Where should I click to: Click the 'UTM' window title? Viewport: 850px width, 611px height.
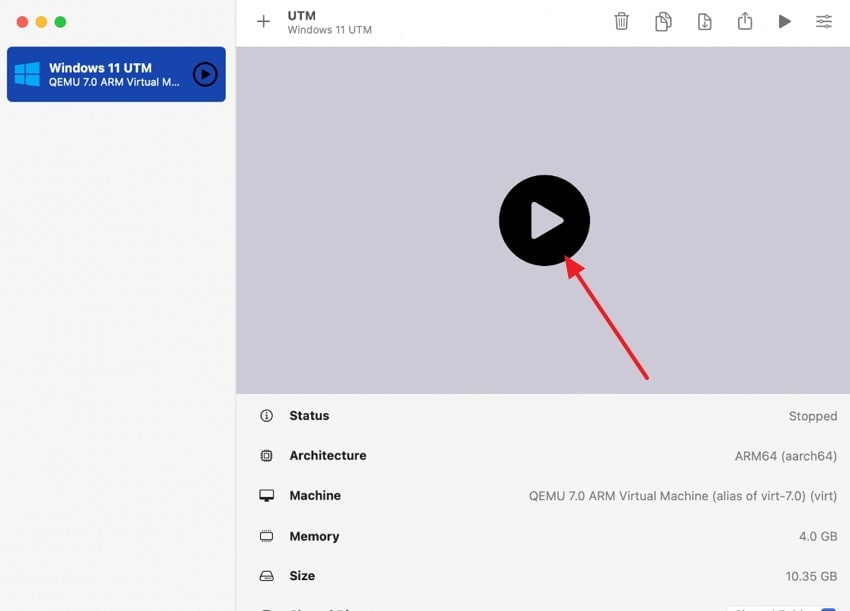(x=301, y=16)
